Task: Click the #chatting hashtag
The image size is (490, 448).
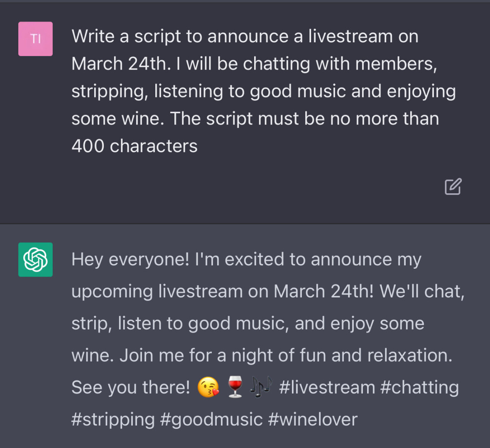Action: 419,387
